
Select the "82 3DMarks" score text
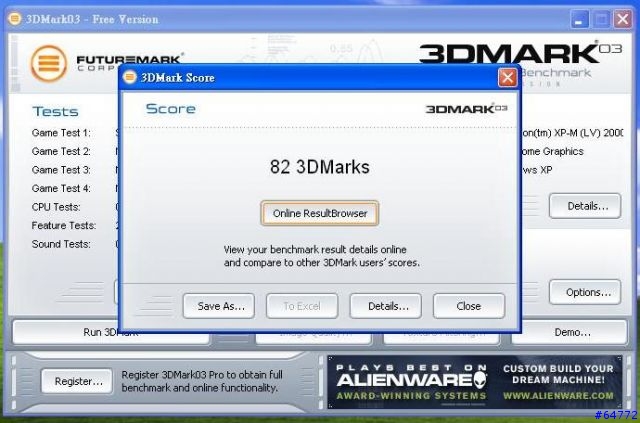[320, 167]
